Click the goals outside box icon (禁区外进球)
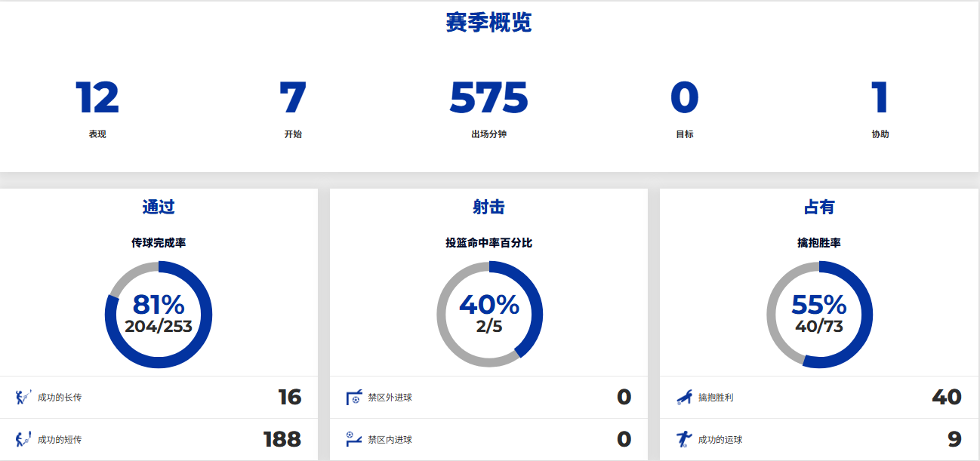Viewport: 980px width, 461px height. pos(353,397)
